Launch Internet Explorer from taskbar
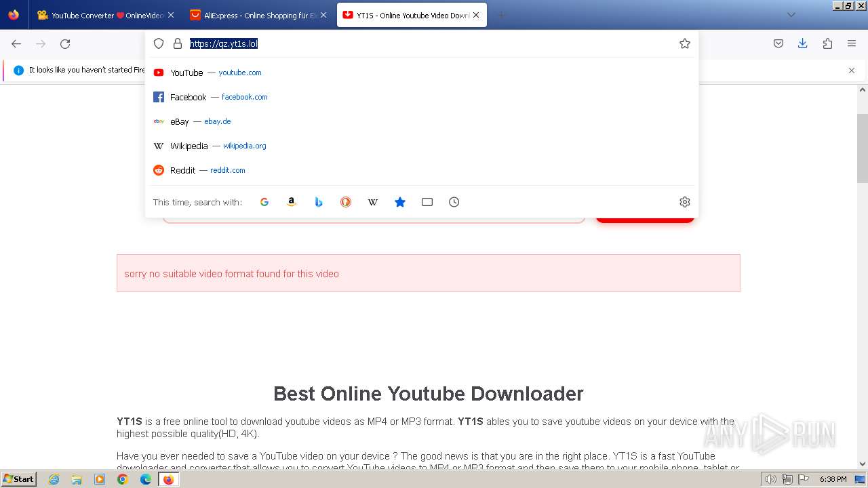The width and height of the screenshot is (868, 488). click(x=54, y=479)
